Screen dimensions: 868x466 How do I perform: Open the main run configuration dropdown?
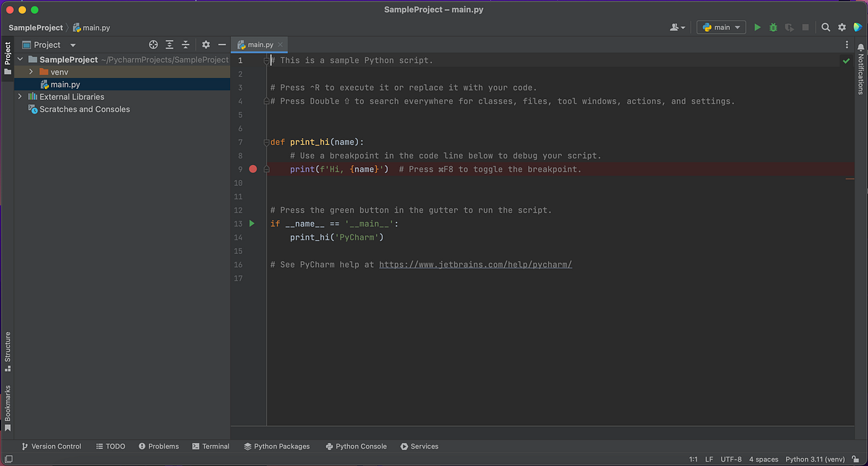[720, 27]
